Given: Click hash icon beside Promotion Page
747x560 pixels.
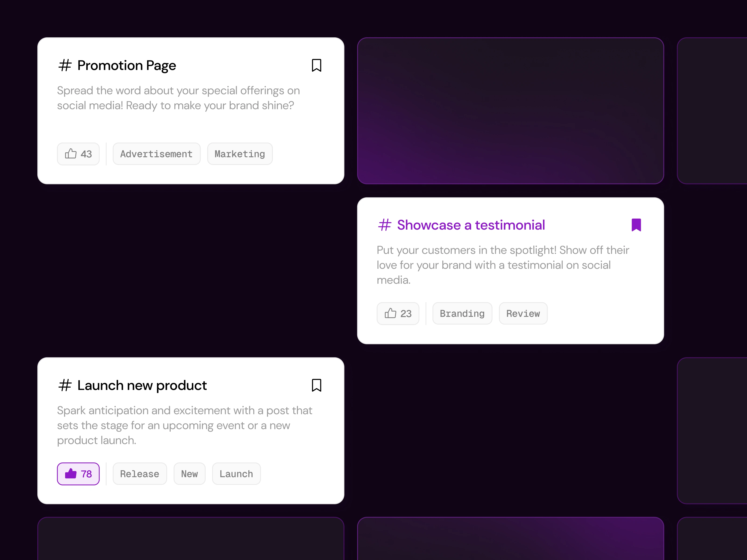Looking at the screenshot, I should pyautogui.click(x=65, y=65).
